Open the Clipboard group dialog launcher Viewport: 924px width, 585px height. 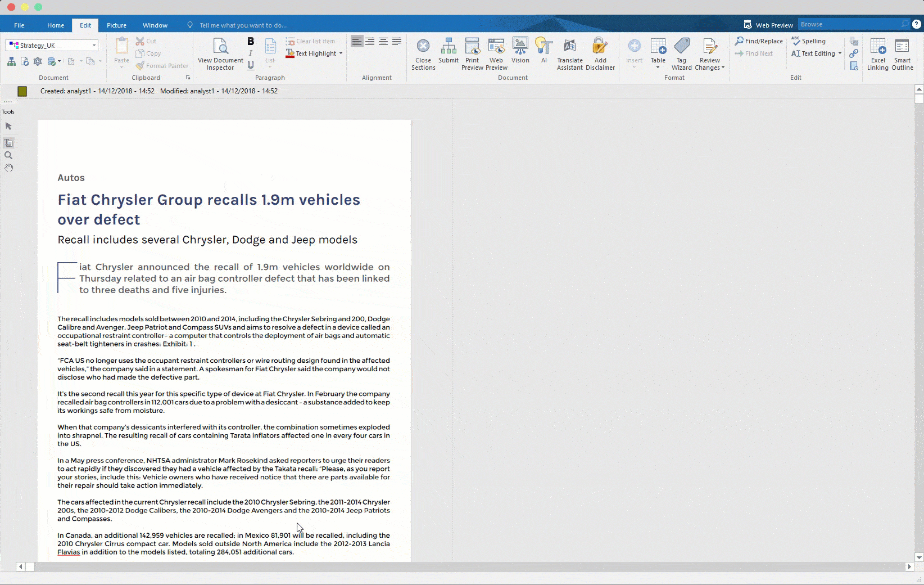[188, 78]
